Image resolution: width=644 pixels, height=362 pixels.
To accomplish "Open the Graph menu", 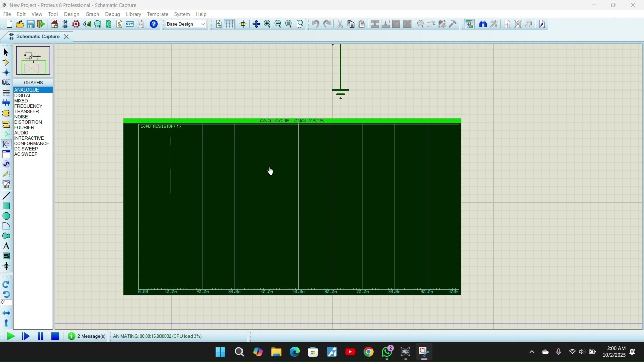I will point(92,14).
